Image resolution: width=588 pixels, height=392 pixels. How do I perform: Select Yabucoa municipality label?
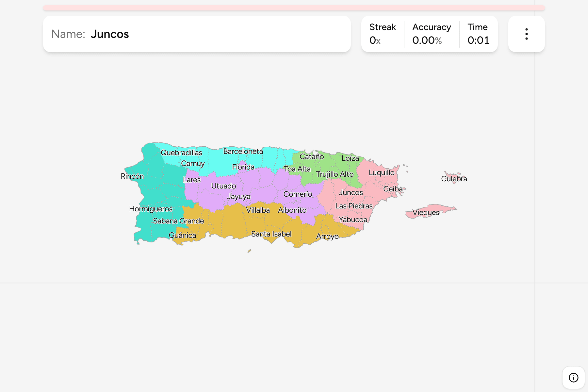353,220
